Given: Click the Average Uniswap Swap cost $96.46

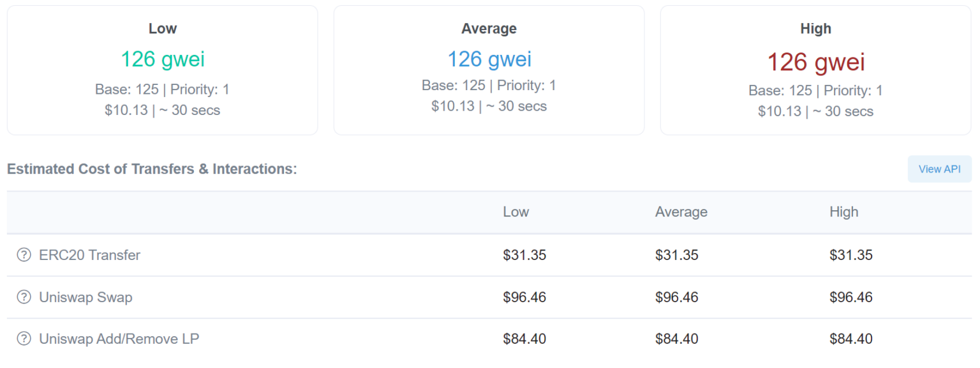Looking at the screenshot, I should coord(676,297).
